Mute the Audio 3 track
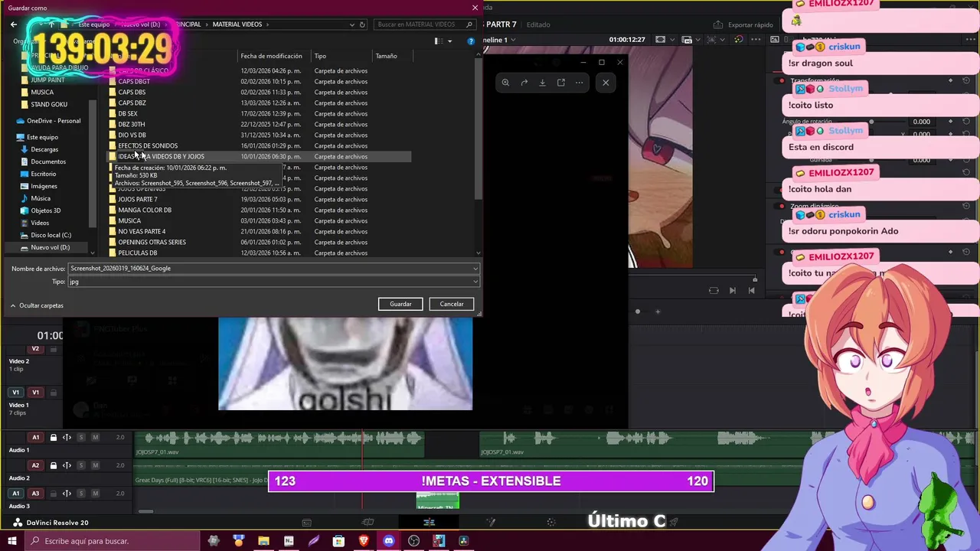This screenshot has height=551, width=980. [95, 494]
